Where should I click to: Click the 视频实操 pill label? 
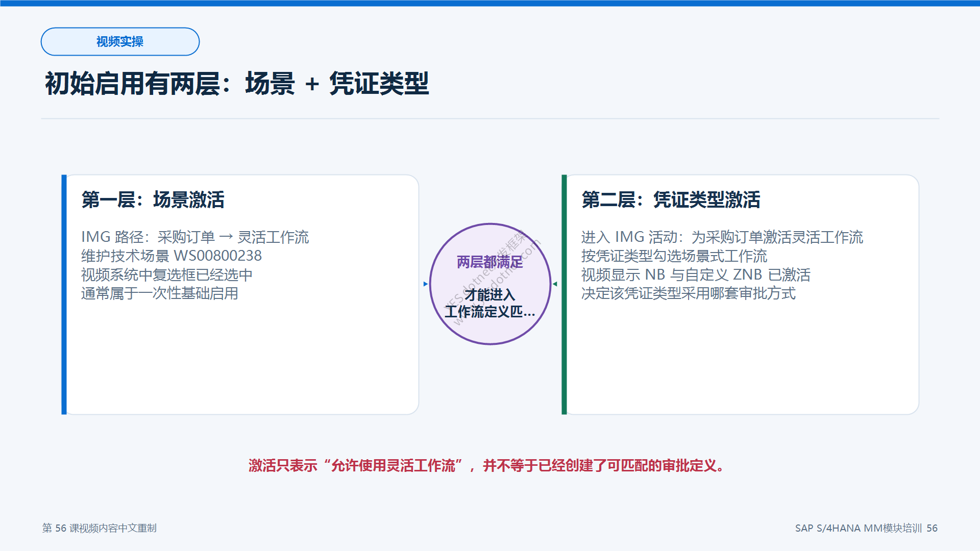pos(120,41)
